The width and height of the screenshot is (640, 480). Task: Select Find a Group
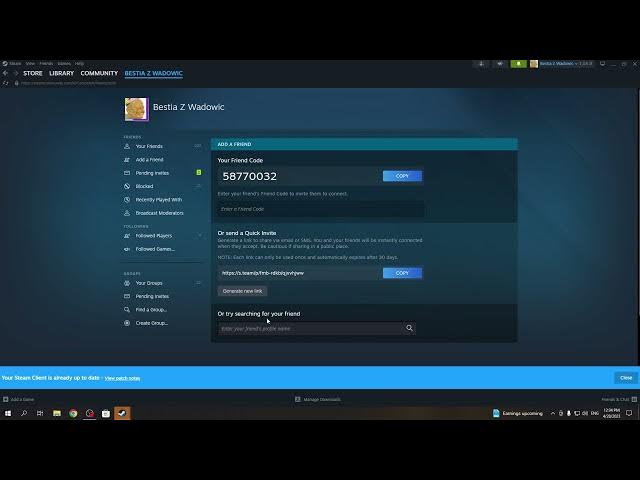[x=151, y=310]
